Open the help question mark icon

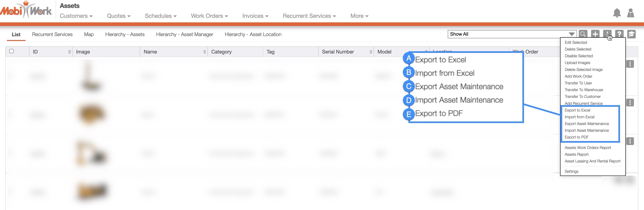619,34
